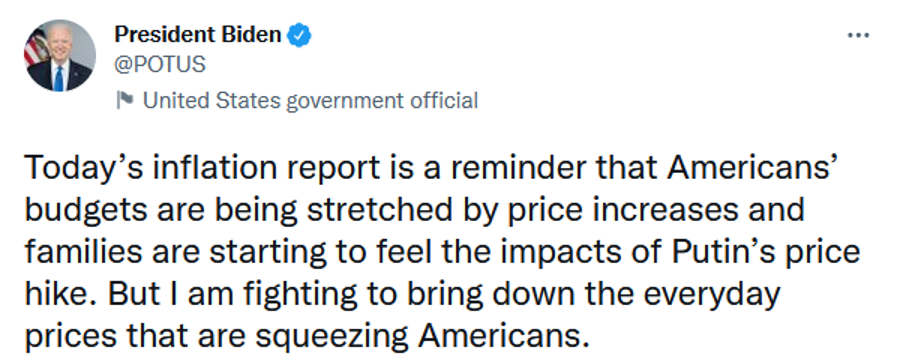Screen dimensions: 898x362
Task: Click the United States government official label
Action: click(x=310, y=101)
